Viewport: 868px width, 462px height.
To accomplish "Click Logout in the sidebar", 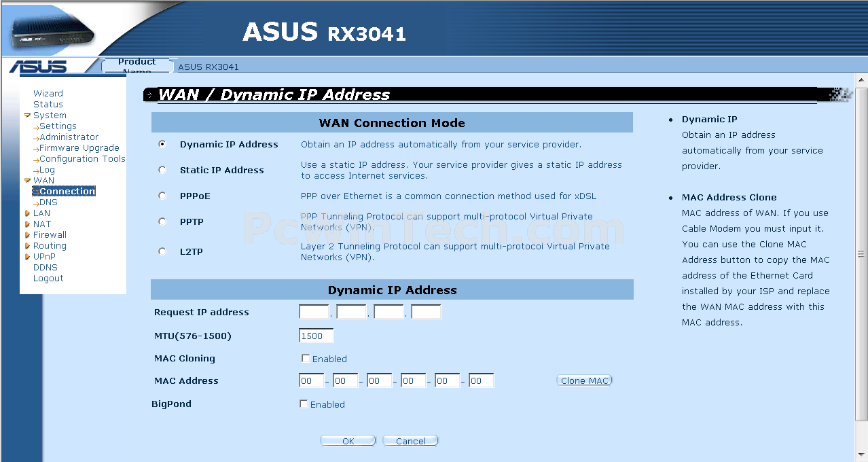I will [48, 279].
